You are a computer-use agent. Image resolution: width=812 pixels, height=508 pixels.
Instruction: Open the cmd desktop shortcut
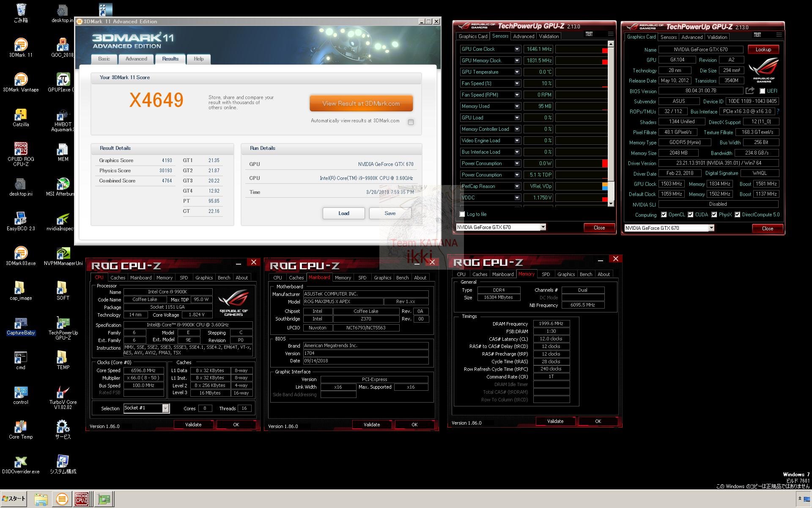pos(21,360)
